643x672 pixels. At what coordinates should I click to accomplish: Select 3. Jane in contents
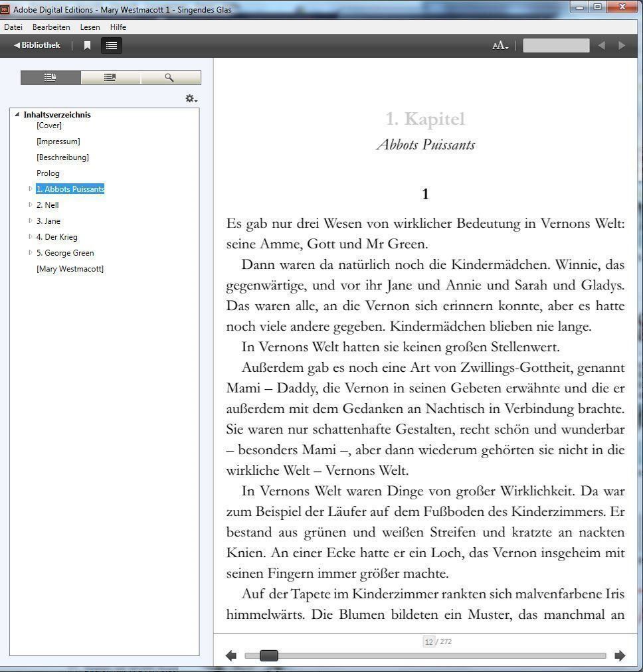click(48, 220)
